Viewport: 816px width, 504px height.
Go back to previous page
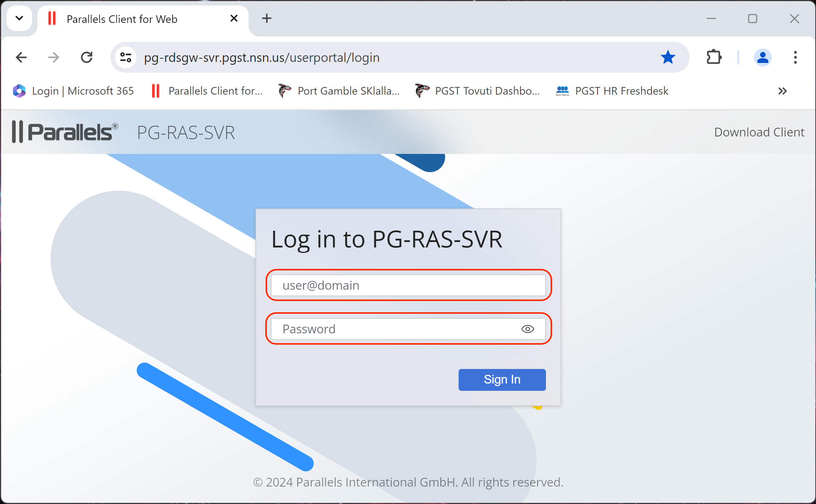(x=21, y=57)
